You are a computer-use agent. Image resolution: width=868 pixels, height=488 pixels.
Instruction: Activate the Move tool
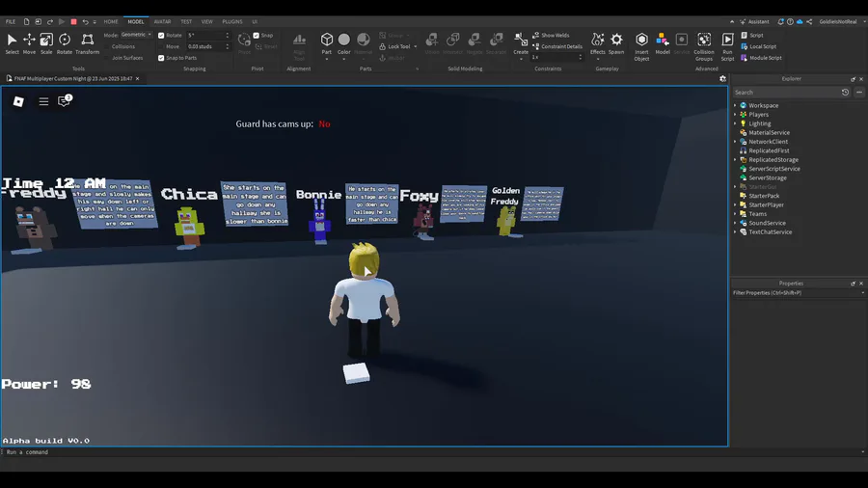[x=29, y=43]
